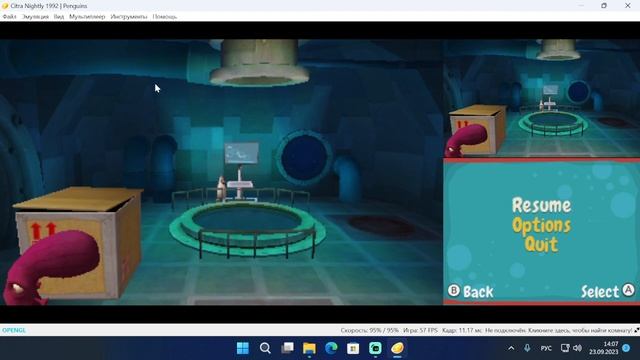Open the Эмуляция menu
The width and height of the screenshot is (640, 360).
click(35, 17)
